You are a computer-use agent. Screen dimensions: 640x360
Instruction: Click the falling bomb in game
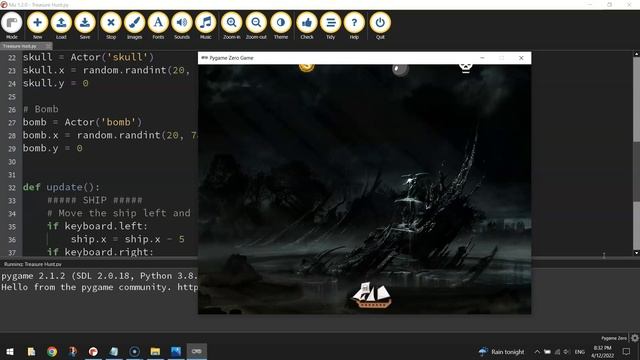point(400,70)
